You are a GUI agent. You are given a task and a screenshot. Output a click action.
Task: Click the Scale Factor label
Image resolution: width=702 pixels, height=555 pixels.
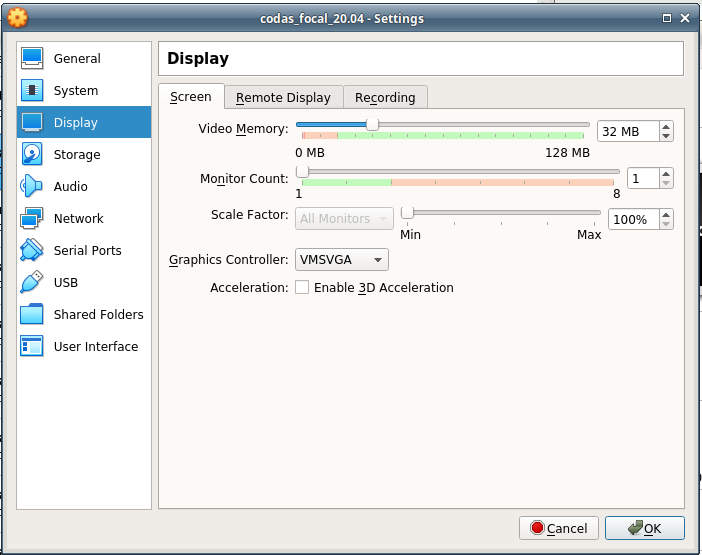tap(249, 215)
